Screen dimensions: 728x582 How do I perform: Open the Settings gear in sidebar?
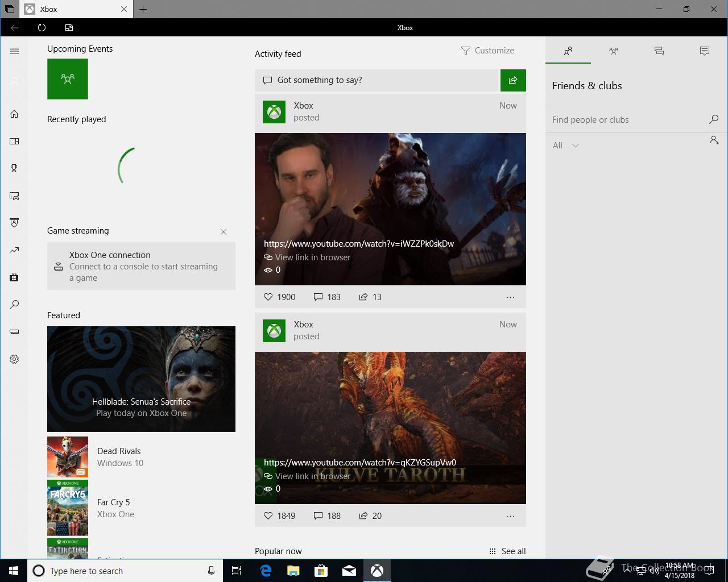click(x=14, y=359)
